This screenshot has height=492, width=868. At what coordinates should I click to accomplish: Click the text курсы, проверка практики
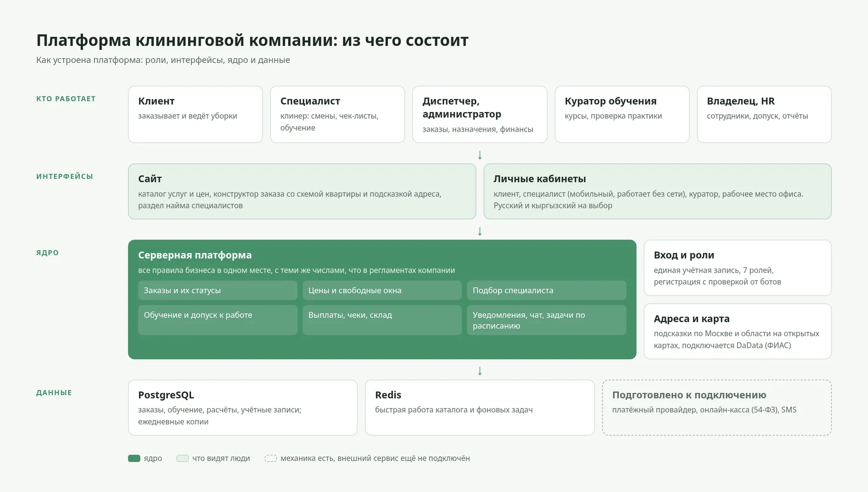613,116
